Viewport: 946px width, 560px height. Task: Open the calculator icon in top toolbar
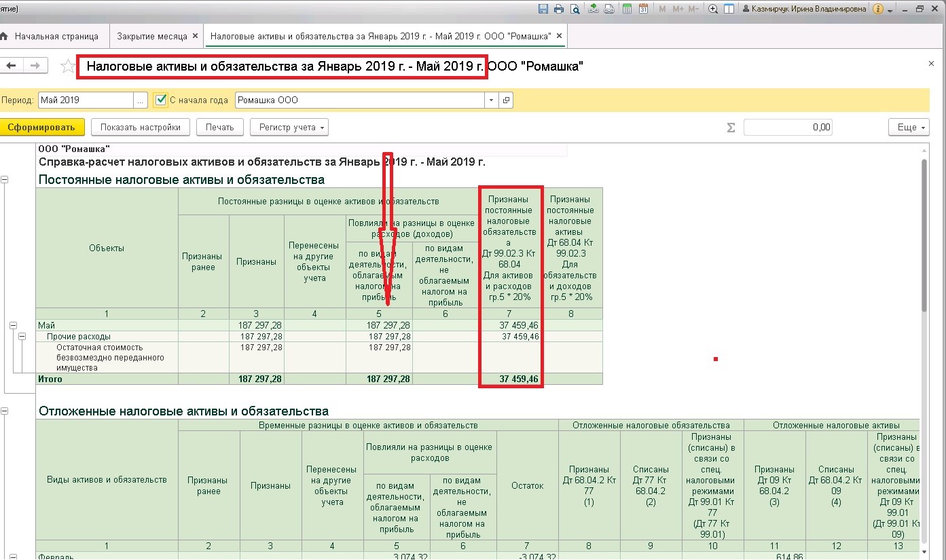point(626,9)
